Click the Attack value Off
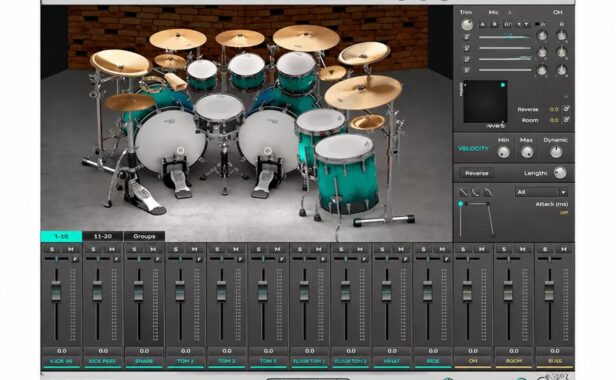 (564, 213)
